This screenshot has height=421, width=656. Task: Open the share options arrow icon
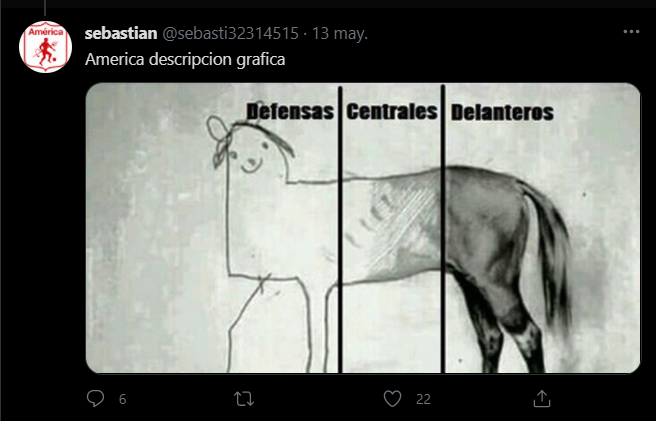click(542, 398)
